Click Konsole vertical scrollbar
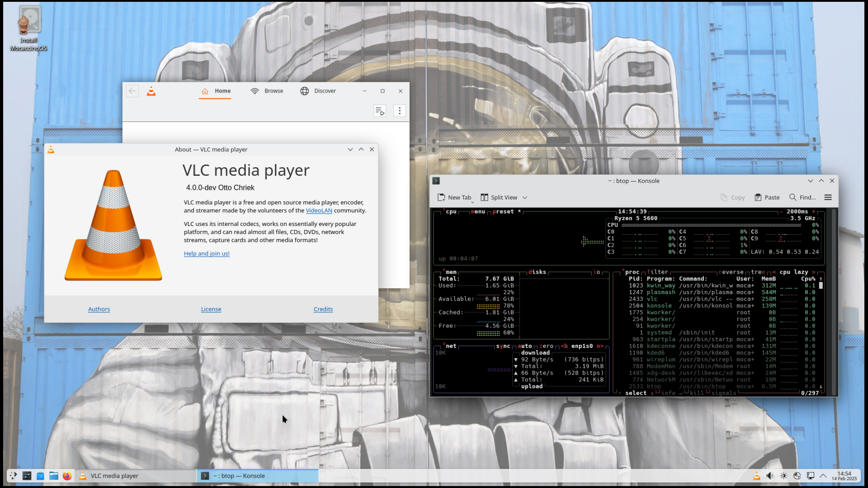This screenshot has height=488, width=868. coord(835,302)
